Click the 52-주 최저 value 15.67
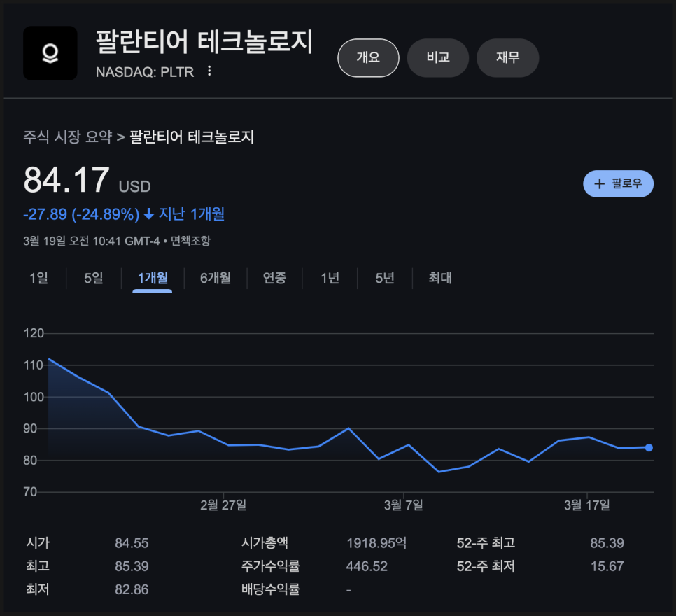This screenshot has height=616, width=676. (607, 566)
